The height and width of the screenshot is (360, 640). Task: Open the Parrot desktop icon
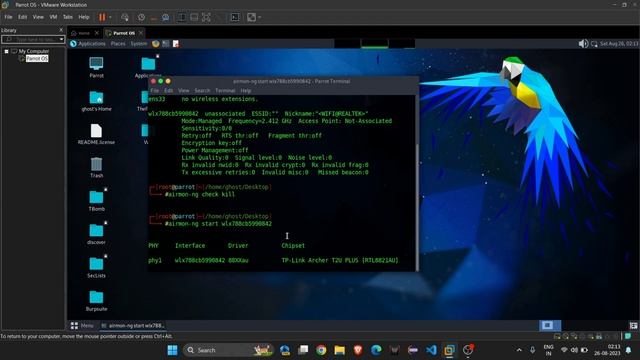(x=96, y=68)
